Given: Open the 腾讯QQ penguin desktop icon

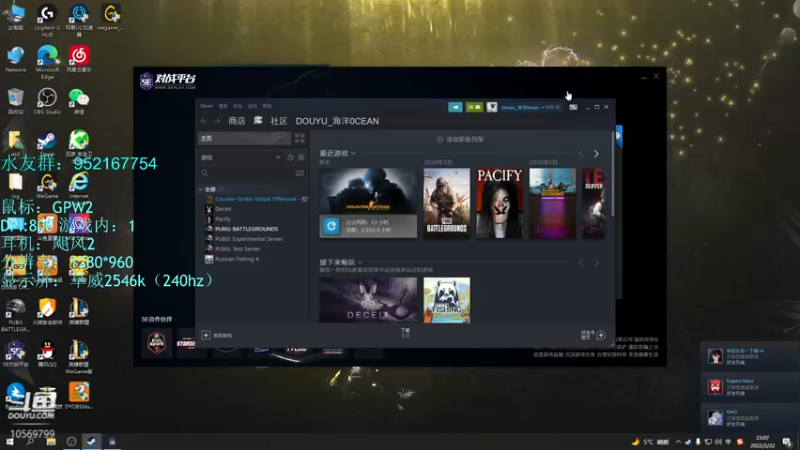Looking at the screenshot, I should tap(47, 354).
